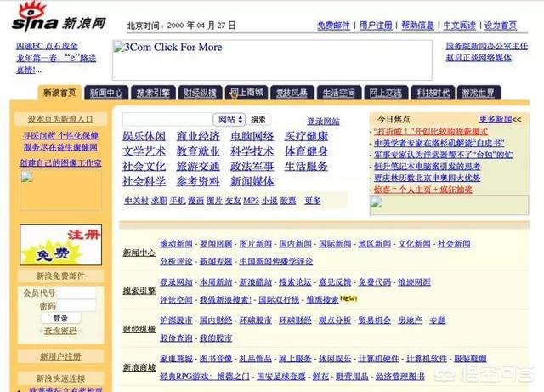The width and height of the screenshot is (544, 392).
Task: Click the 中文阅读 link
Action: (x=459, y=26)
